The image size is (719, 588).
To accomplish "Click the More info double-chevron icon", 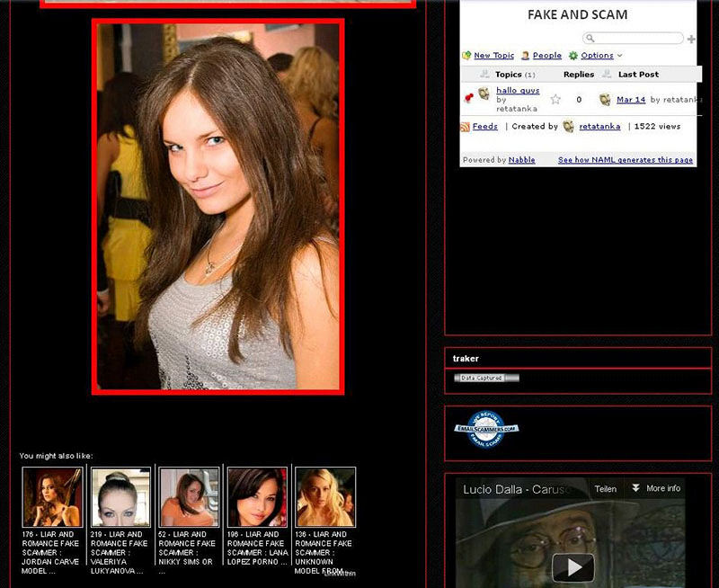I will tap(635, 487).
